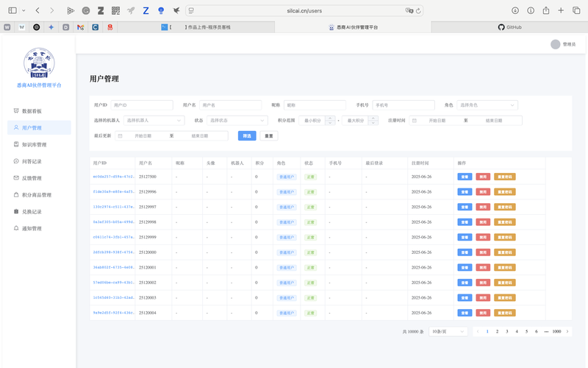
Task: Click the pagination ellipsis to jump pages
Action: coord(546,332)
